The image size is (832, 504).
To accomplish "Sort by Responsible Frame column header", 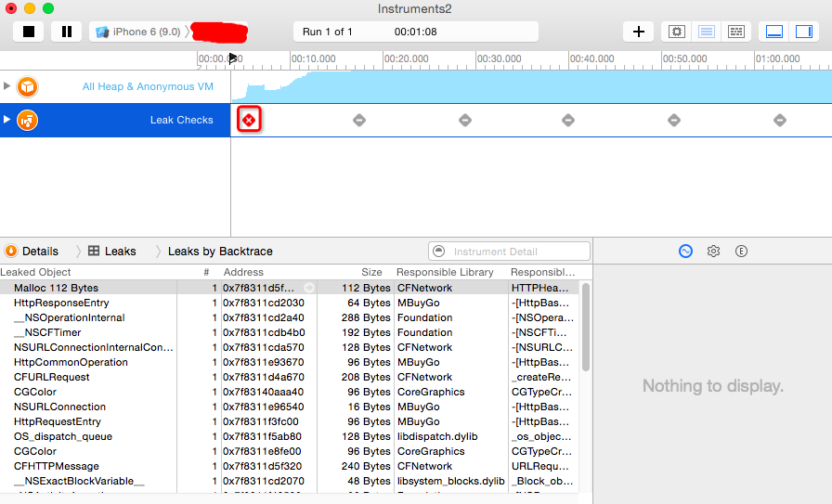I will tap(543, 272).
